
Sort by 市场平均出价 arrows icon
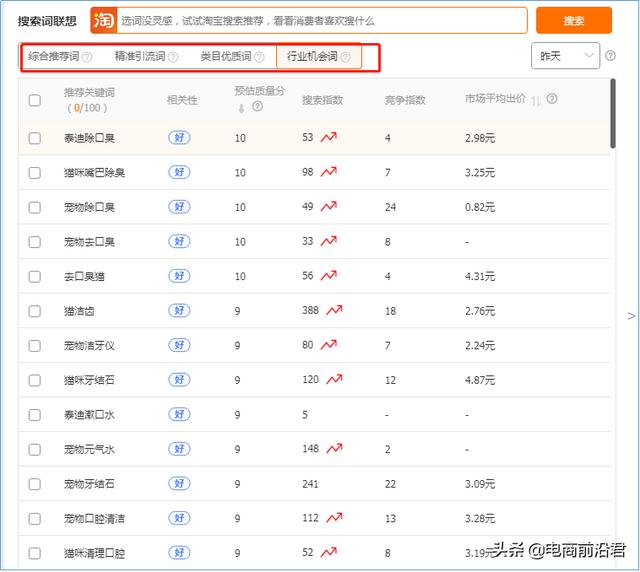pyautogui.click(x=536, y=100)
